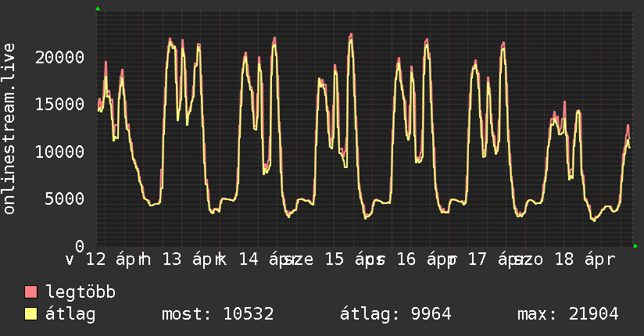
Task: Click the yellow átlag legend swatch
Action: click(x=31, y=315)
